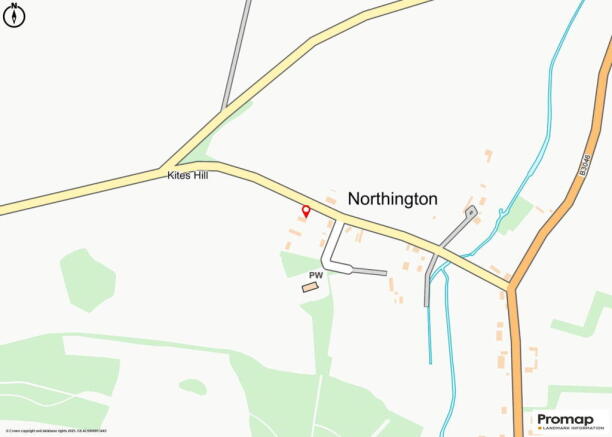Select the small oval green patch

coord(192,387)
